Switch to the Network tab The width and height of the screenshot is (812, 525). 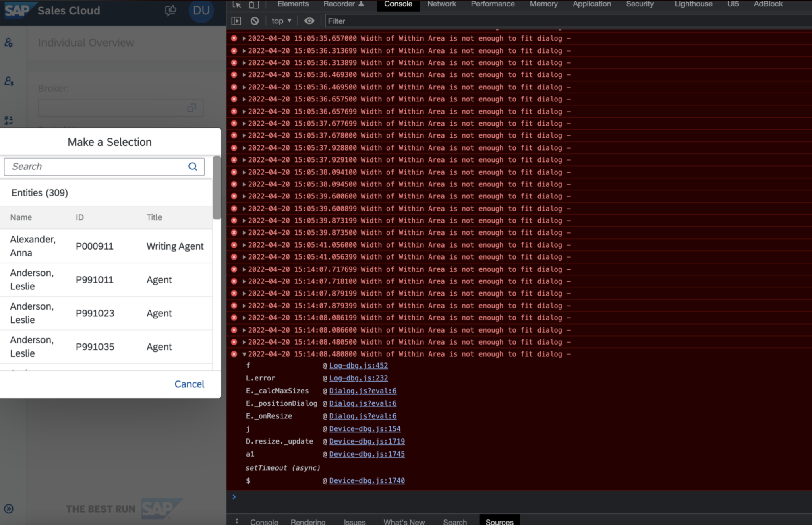441,4
